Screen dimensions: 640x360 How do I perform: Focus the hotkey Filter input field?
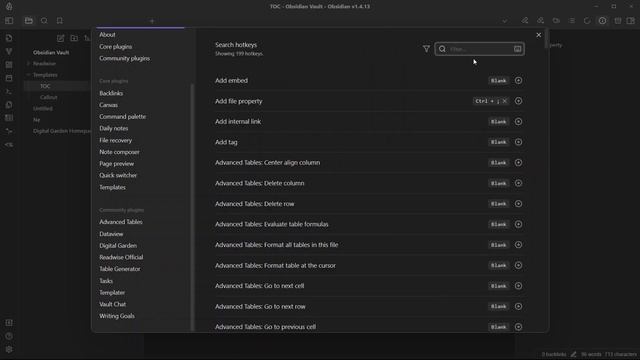click(x=480, y=49)
